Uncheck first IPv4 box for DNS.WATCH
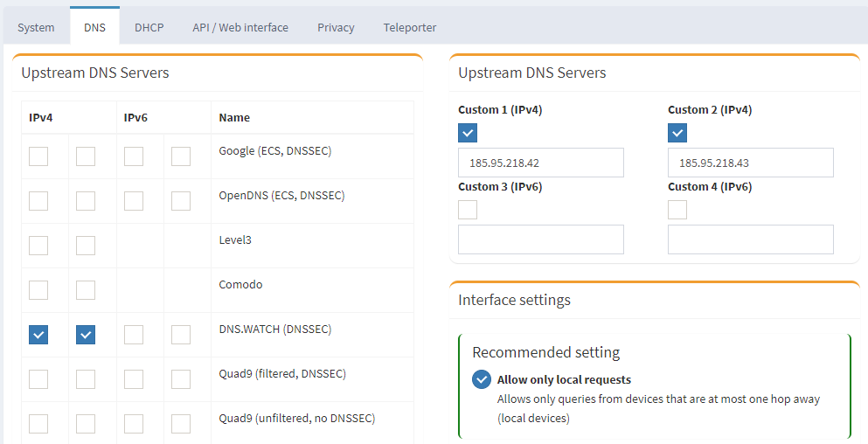This screenshot has width=868, height=444. [x=38, y=335]
